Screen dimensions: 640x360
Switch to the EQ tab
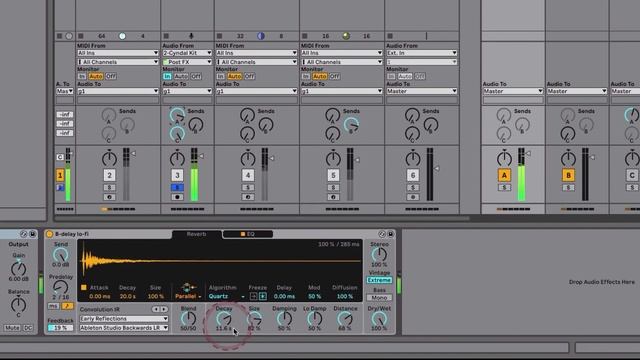[x=248, y=234]
